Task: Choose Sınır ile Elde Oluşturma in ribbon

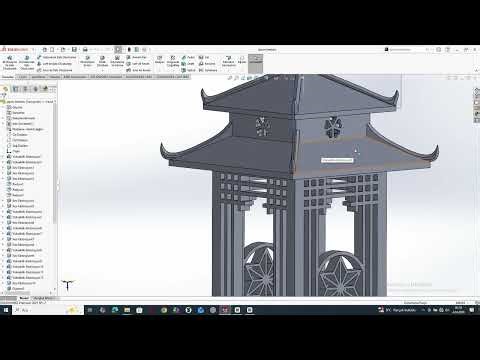Action: click(55, 70)
